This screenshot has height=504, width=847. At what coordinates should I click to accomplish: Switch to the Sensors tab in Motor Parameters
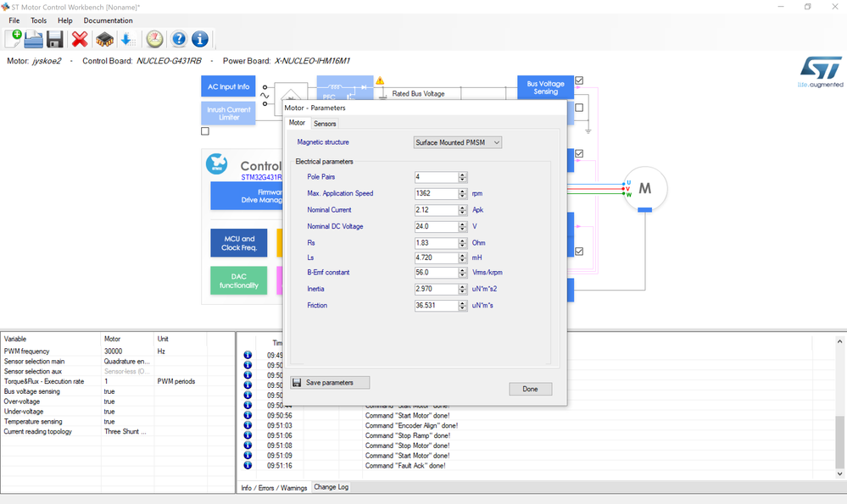(325, 124)
